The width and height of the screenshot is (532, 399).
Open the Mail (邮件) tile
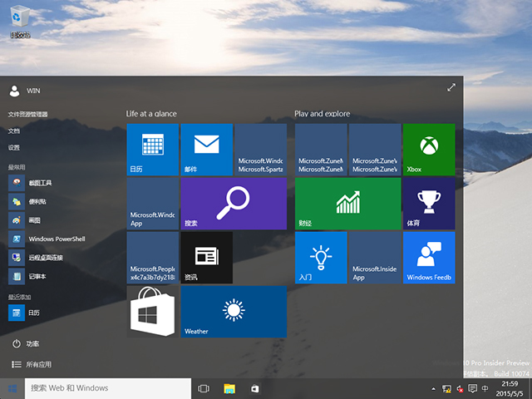206,150
